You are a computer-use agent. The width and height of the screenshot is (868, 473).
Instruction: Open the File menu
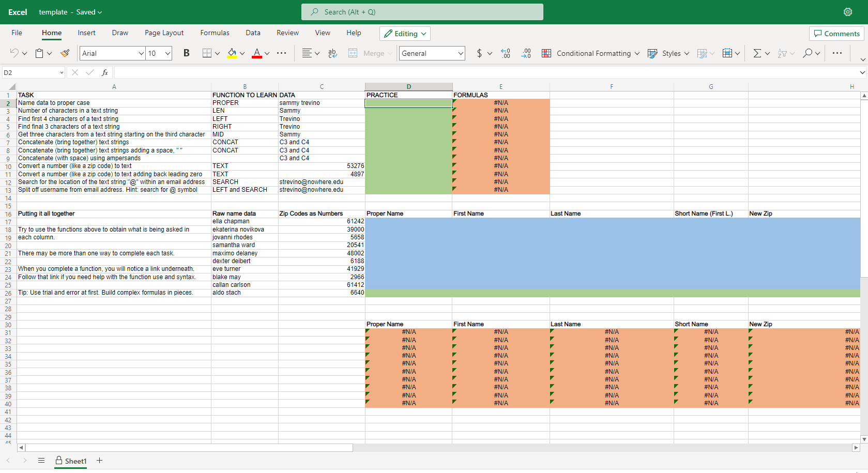coord(17,33)
